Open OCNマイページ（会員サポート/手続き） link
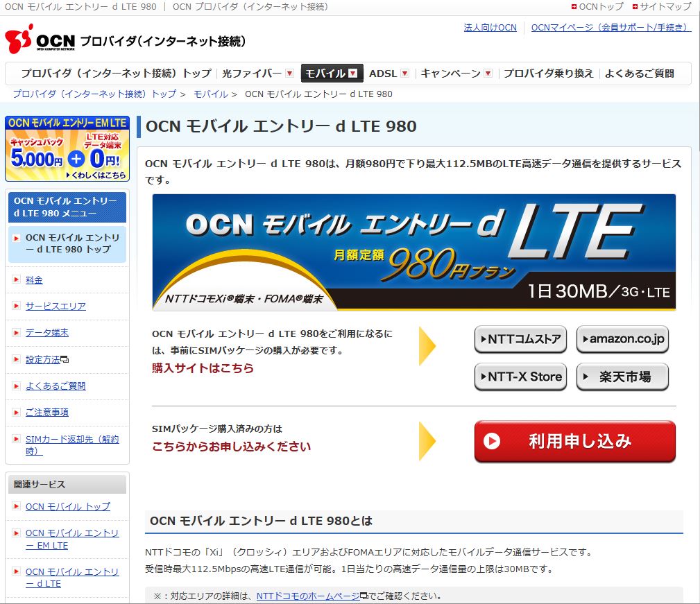The image size is (700, 604). [611, 28]
